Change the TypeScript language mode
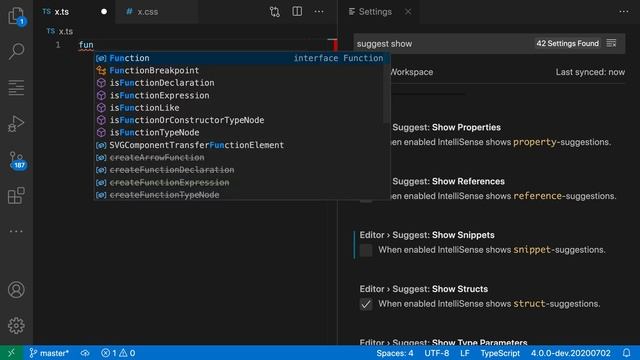Screen dimensions: 640x360 (x=500, y=353)
